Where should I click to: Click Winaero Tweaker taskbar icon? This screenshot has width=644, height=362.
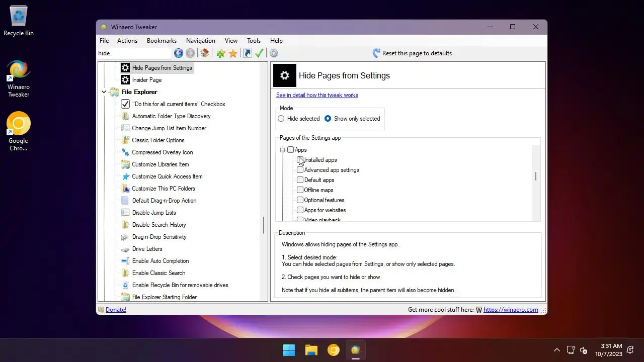pyautogui.click(x=356, y=350)
